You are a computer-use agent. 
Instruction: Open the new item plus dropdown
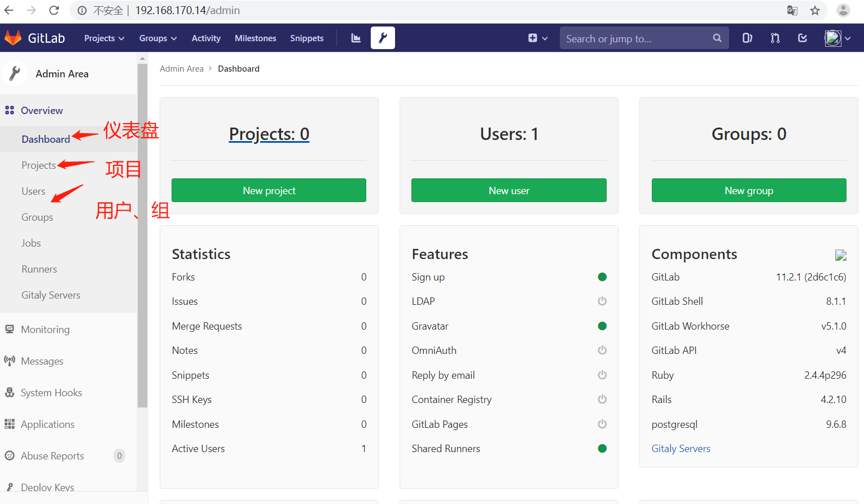(537, 38)
